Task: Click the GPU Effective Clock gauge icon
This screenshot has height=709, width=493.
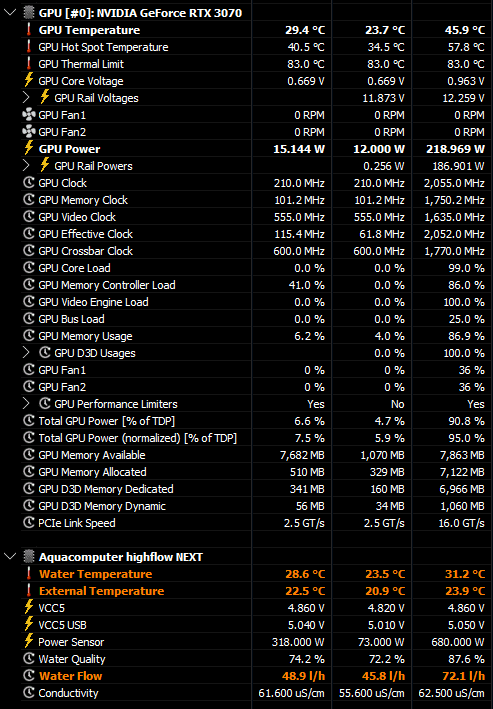Action: (29, 234)
